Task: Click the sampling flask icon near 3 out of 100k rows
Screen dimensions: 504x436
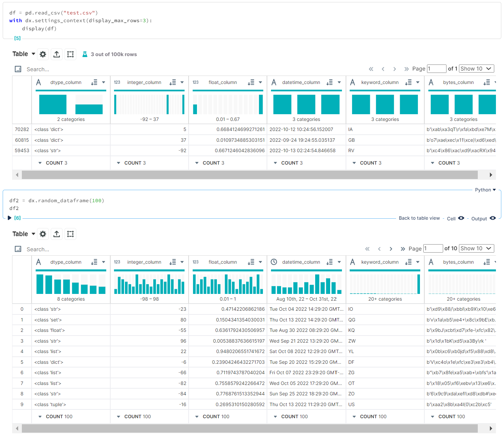Action: 85,54
